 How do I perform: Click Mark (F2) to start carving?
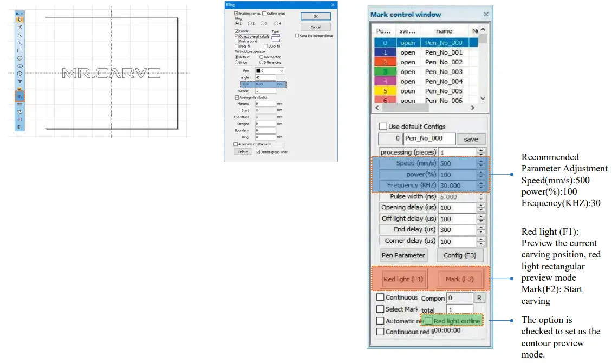[459, 279]
